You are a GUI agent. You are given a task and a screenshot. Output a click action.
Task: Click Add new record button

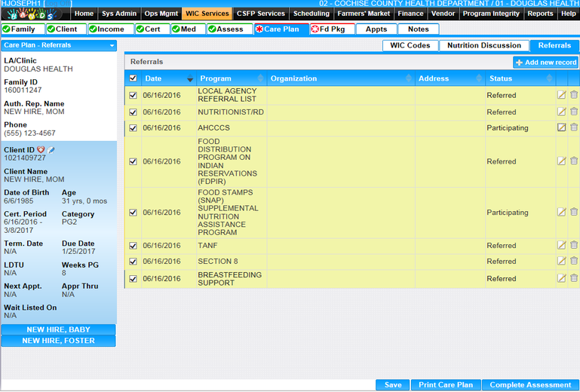546,63
